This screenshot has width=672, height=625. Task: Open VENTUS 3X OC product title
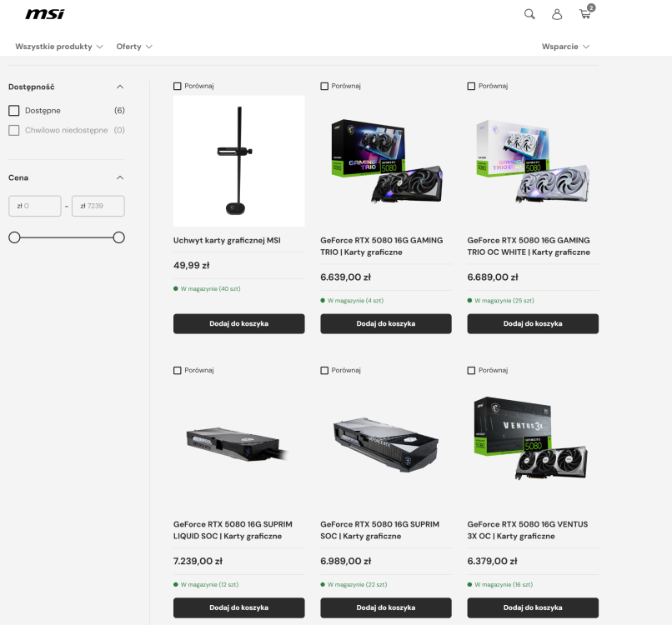528,530
